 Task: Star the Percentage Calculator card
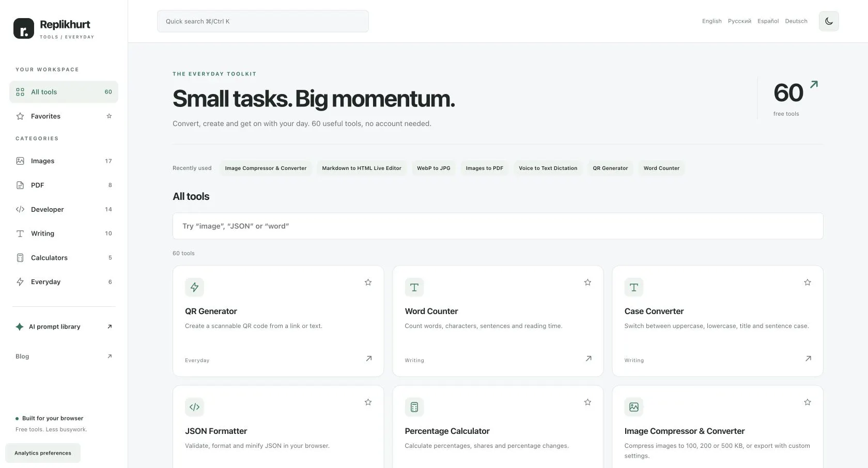pos(587,402)
